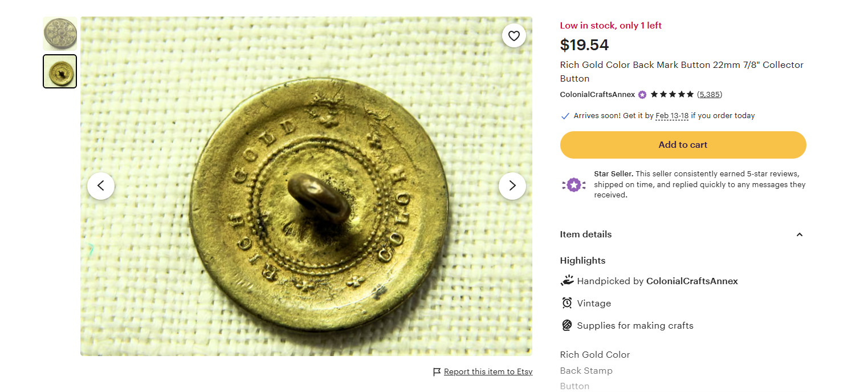868x392 pixels.
Task: Go to the previous product image
Action: [101, 185]
